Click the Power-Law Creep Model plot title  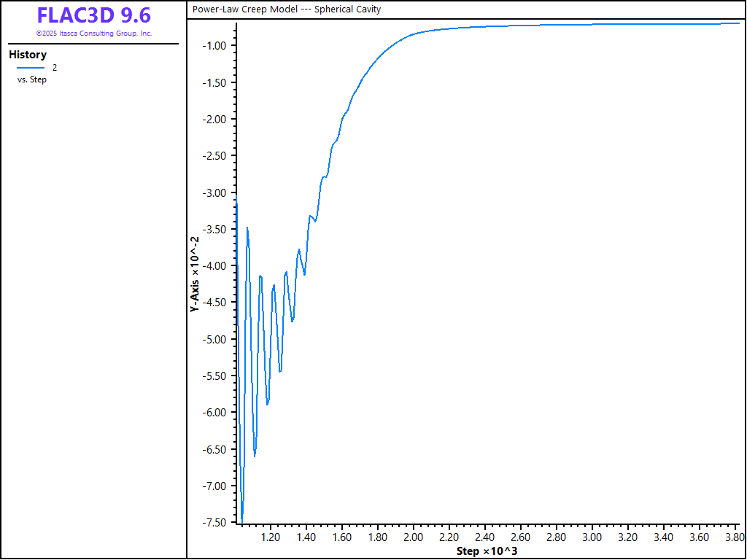pyautogui.click(x=287, y=9)
